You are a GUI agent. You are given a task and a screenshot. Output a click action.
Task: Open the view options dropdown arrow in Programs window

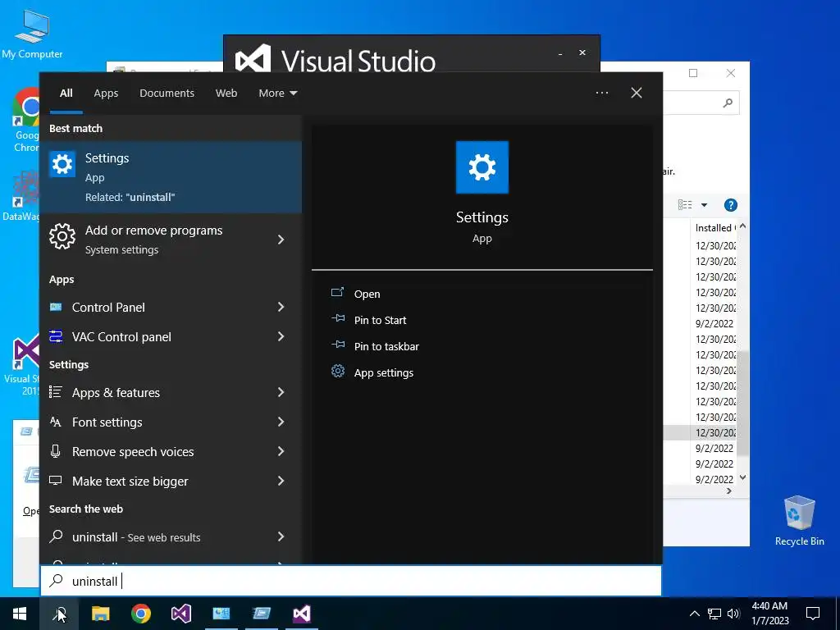[x=704, y=204]
